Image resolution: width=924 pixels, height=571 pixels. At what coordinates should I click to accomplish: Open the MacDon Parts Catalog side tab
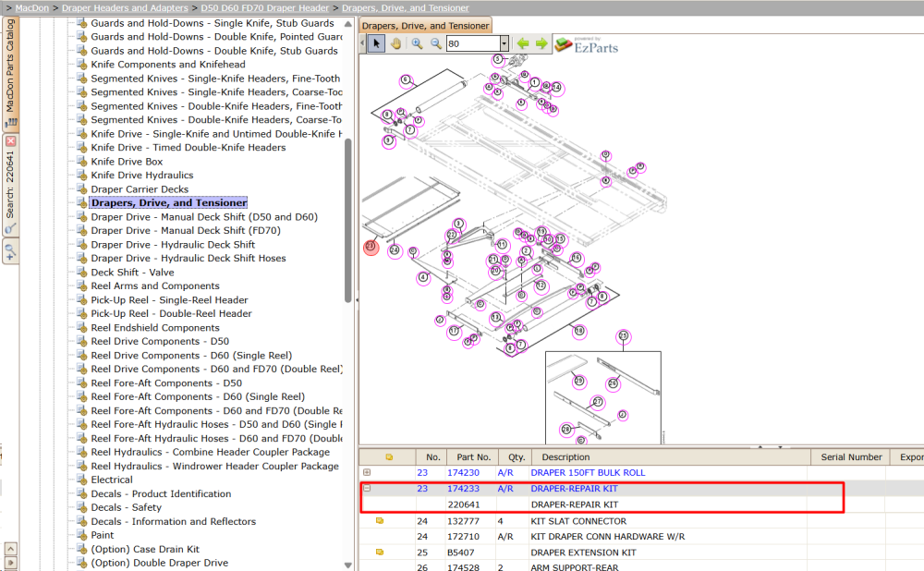10,74
